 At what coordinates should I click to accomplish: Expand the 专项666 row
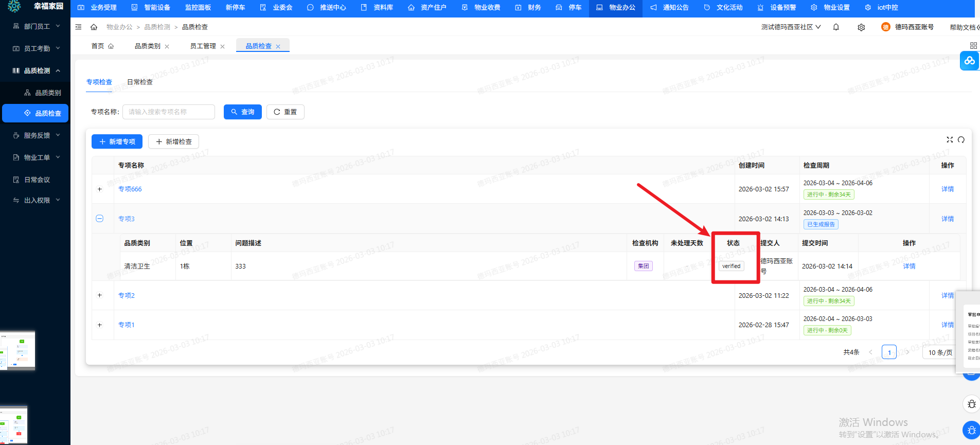pos(100,189)
